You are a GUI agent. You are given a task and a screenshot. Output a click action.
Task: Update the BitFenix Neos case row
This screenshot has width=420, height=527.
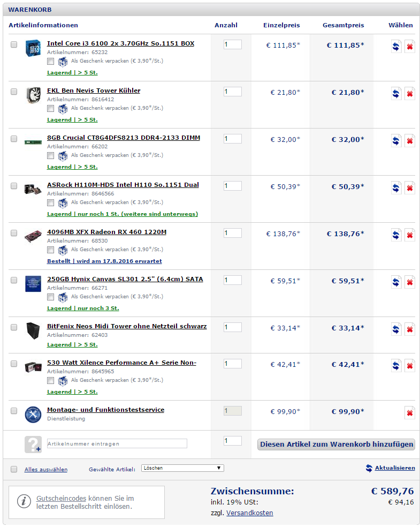396,329
